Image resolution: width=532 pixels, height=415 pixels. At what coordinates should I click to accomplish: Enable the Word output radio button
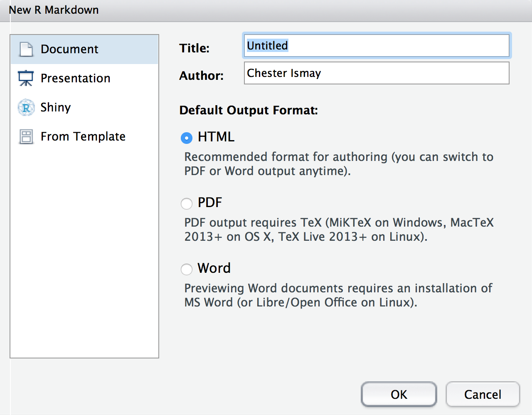pos(187,269)
